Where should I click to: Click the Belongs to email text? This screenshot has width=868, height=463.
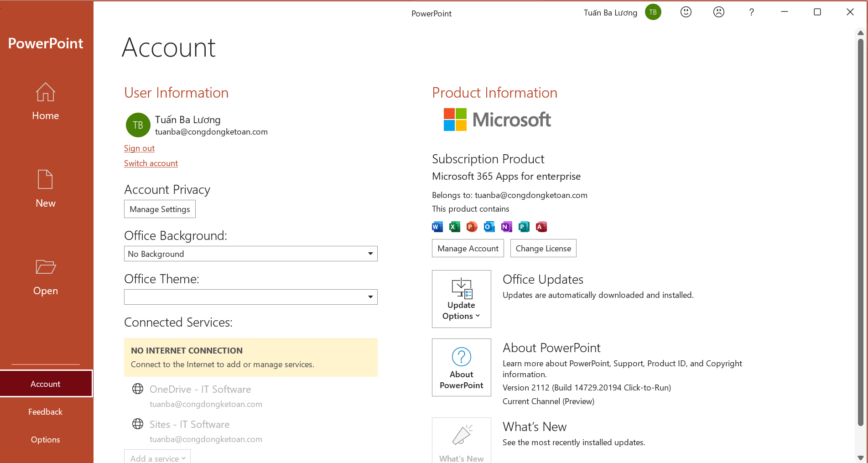click(509, 195)
